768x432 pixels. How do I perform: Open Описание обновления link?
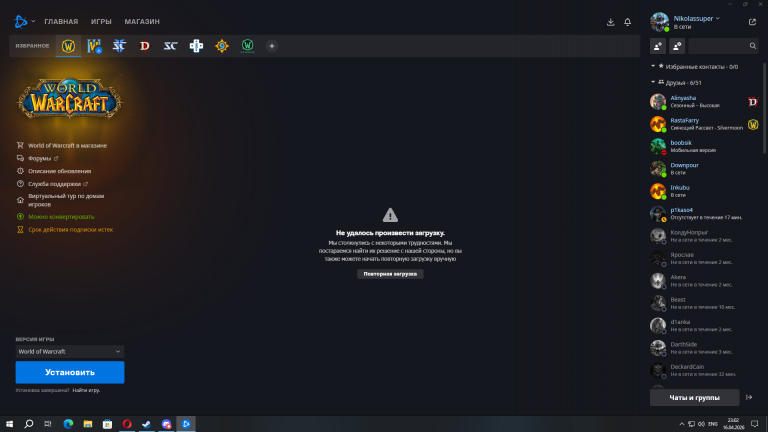pos(59,171)
